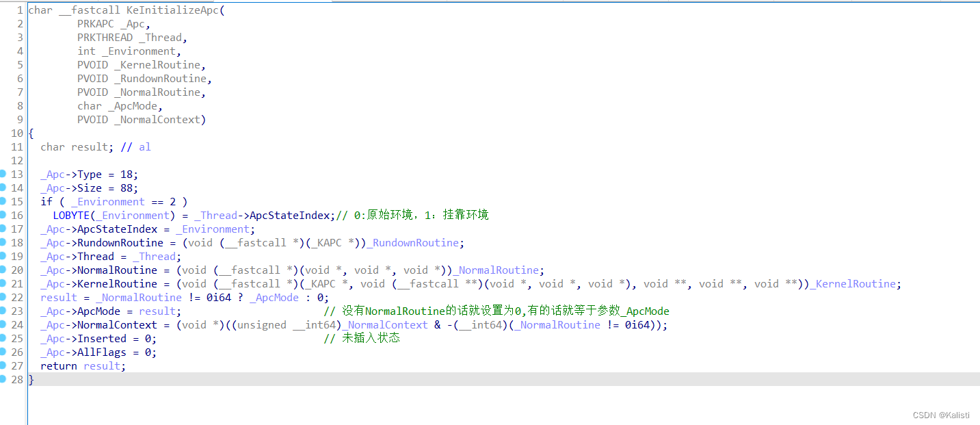This screenshot has width=980, height=425.
Task: Click __fastcall keyword on line 1
Action: click(x=90, y=10)
